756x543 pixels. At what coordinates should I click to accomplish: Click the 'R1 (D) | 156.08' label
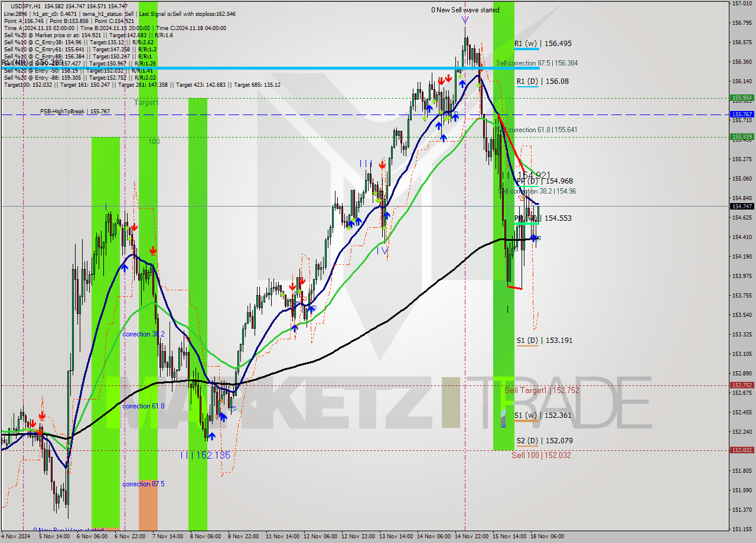click(542, 81)
